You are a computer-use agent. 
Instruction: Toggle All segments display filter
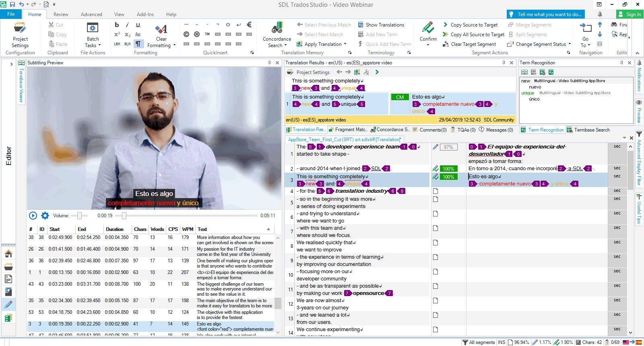tap(479, 342)
